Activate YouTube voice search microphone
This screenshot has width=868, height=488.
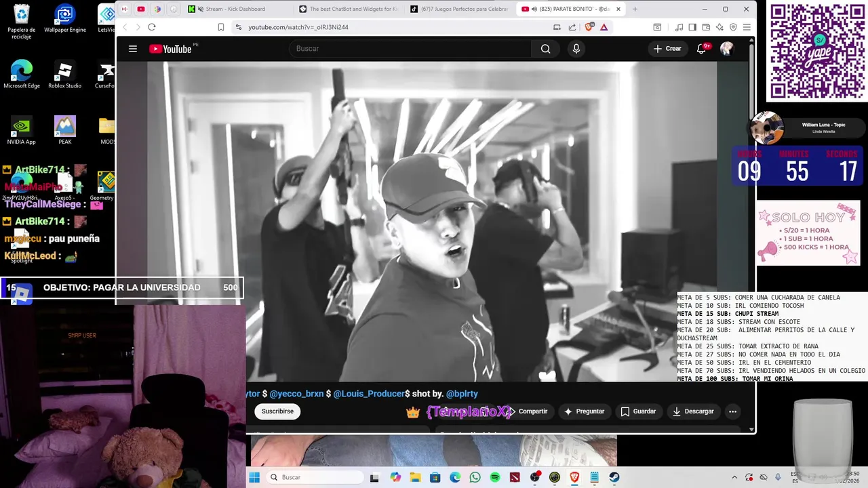[x=576, y=49]
